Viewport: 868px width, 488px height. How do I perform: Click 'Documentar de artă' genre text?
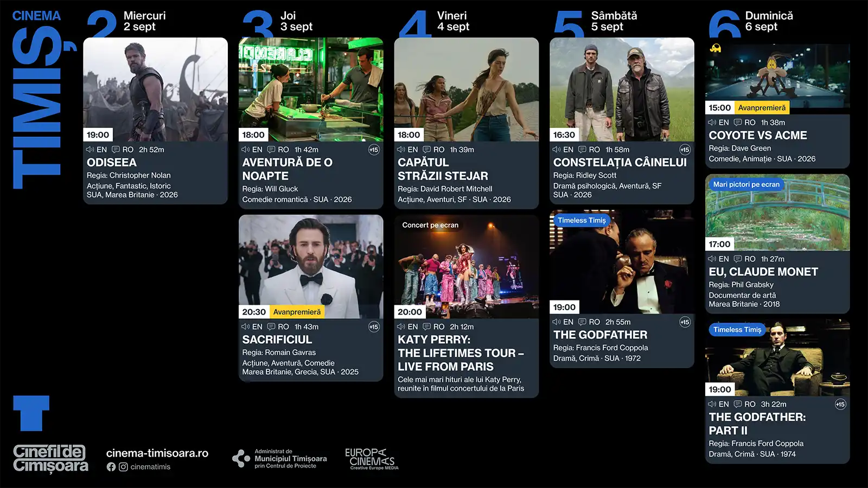(x=742, y=296)
